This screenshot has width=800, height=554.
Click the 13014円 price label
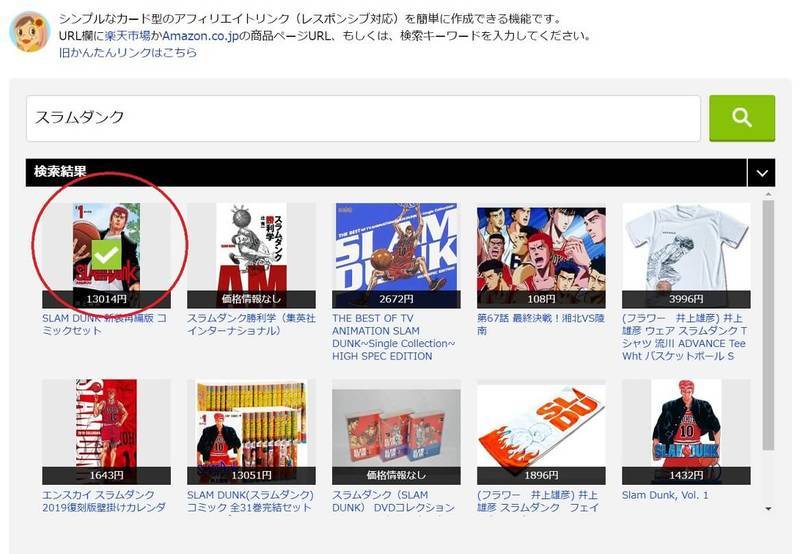(106, 299)
